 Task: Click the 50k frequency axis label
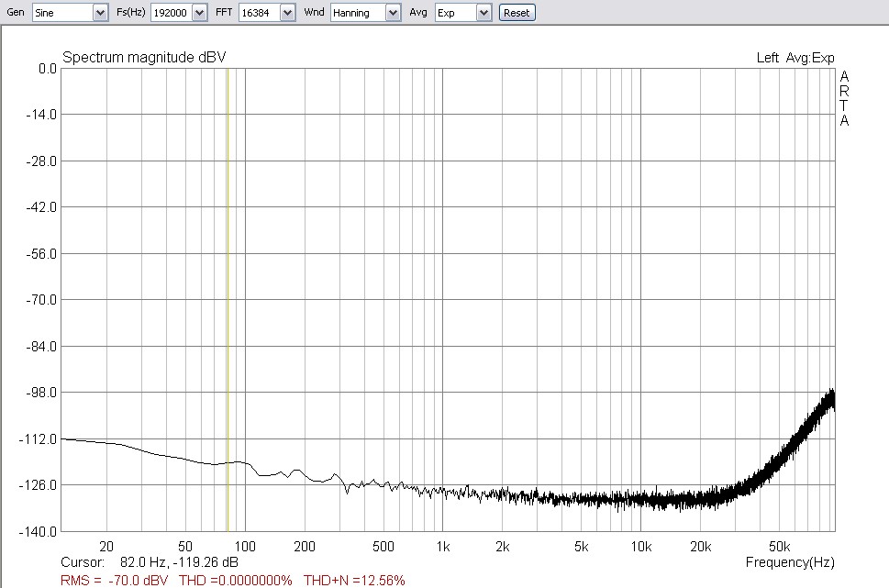point(780,547)
